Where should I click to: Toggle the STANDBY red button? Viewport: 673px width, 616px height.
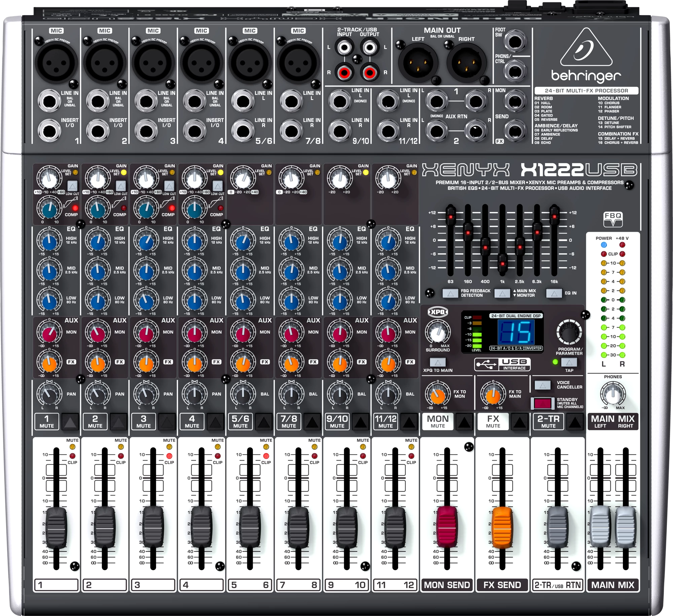click(542, 403)
